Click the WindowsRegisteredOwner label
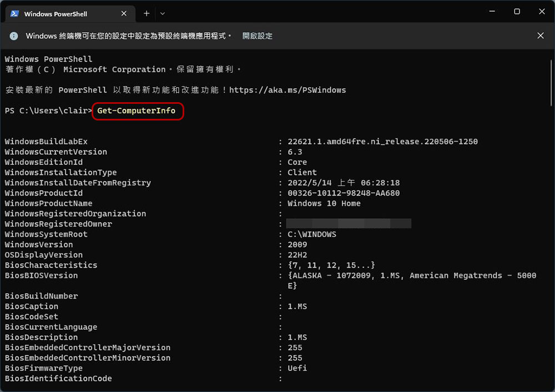555x392 pixels. [x=58, y=224]
